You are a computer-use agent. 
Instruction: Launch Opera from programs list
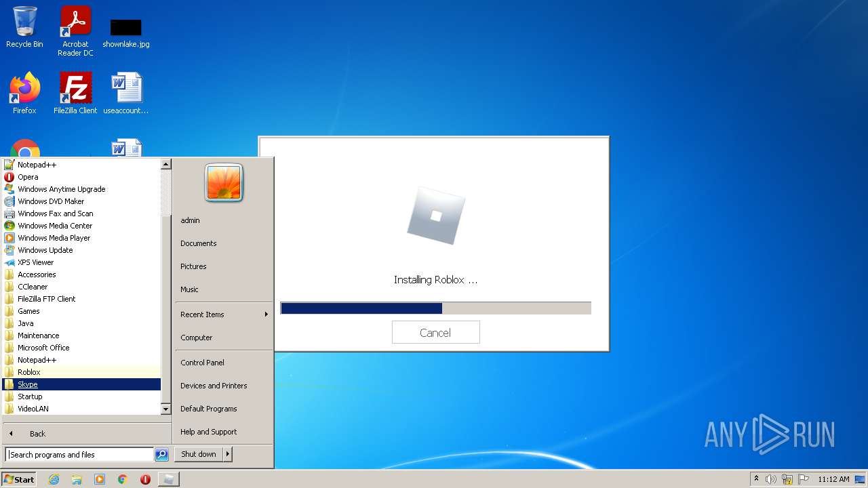point(81,177)
